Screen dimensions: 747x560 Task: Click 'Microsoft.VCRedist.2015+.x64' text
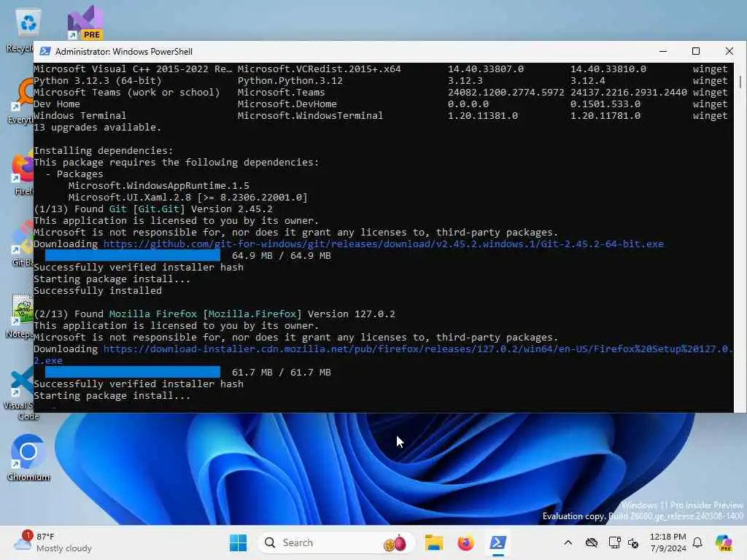320,69
